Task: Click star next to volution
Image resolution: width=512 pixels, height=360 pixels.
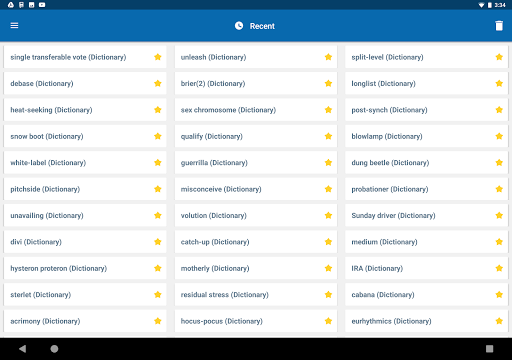Action: 328,215
